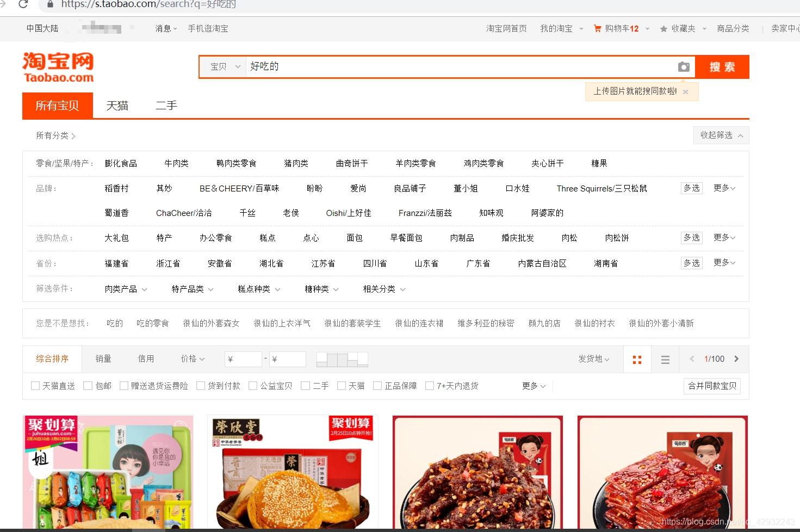Viewport: 800px width, 532px height.
Task: Click the 合并同款宝贝 button
Action: pos(712,386)
